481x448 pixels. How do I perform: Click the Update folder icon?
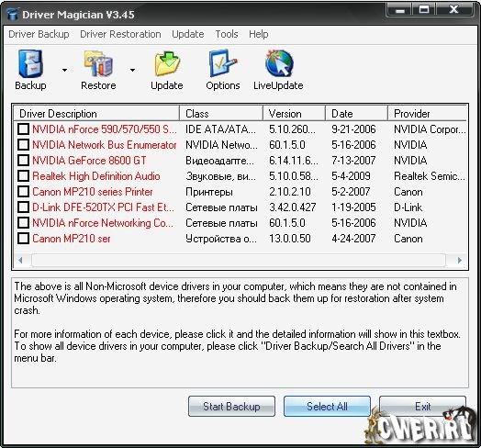tap(167, 63)
